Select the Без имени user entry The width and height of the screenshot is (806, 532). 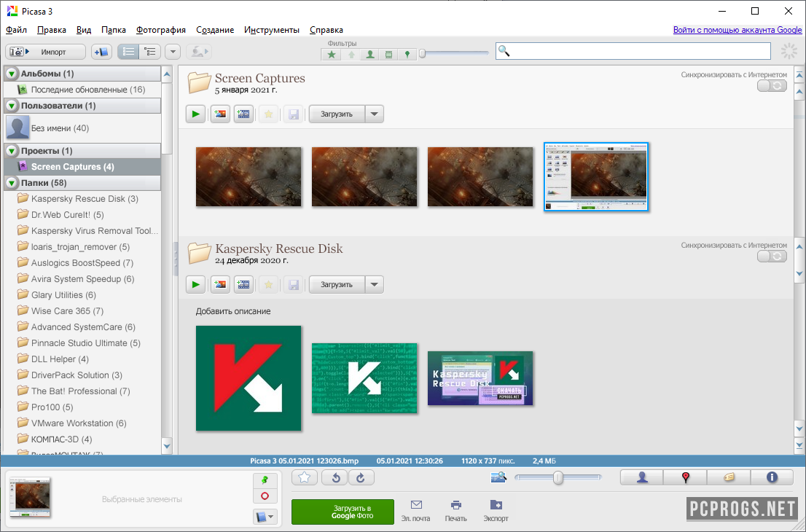pyautogui.click(x=82, y=128)
